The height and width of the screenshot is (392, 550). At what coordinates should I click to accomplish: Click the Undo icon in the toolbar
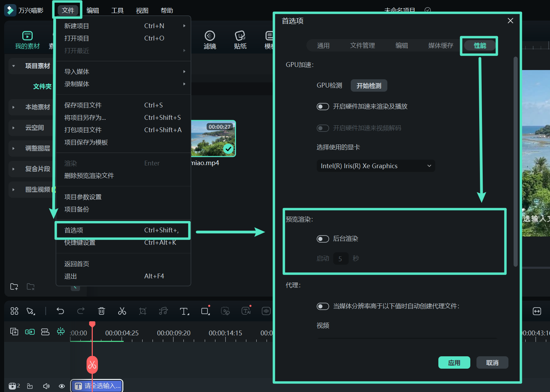60,311
